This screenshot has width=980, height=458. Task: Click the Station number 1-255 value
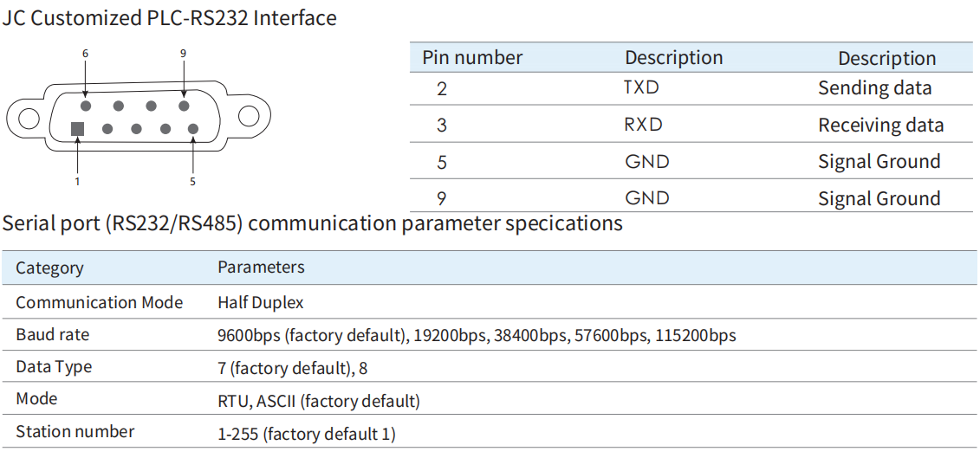pos(307,434)
